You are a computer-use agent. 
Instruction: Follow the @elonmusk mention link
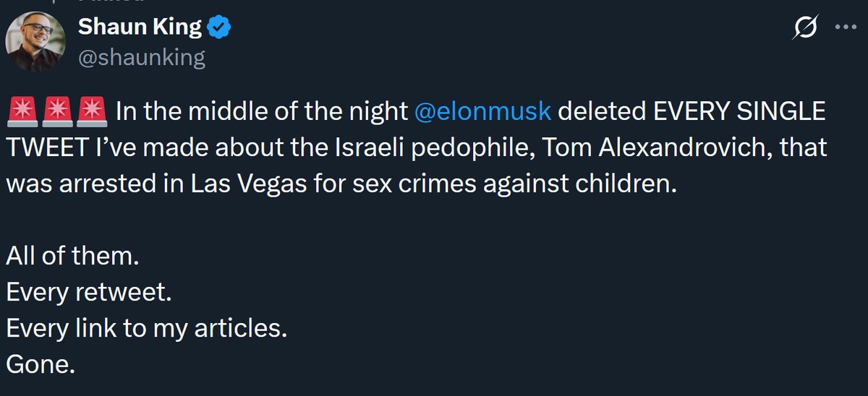(483, 112)
